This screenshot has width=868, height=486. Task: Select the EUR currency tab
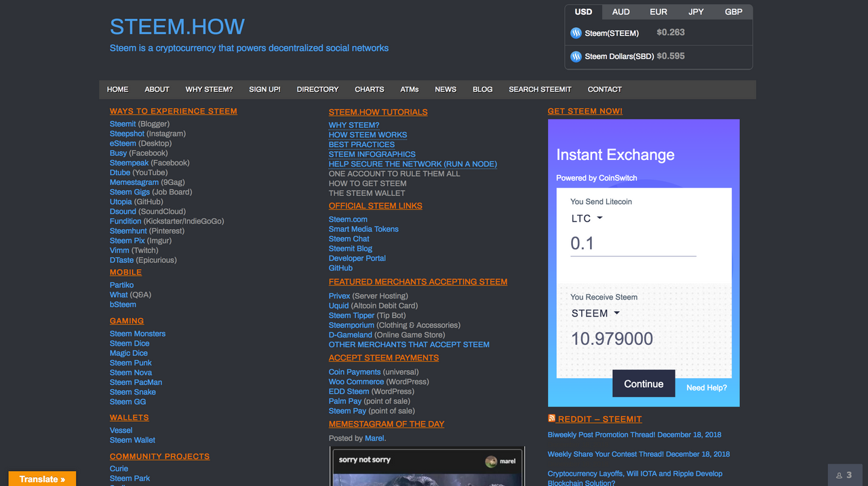[658, 12]
